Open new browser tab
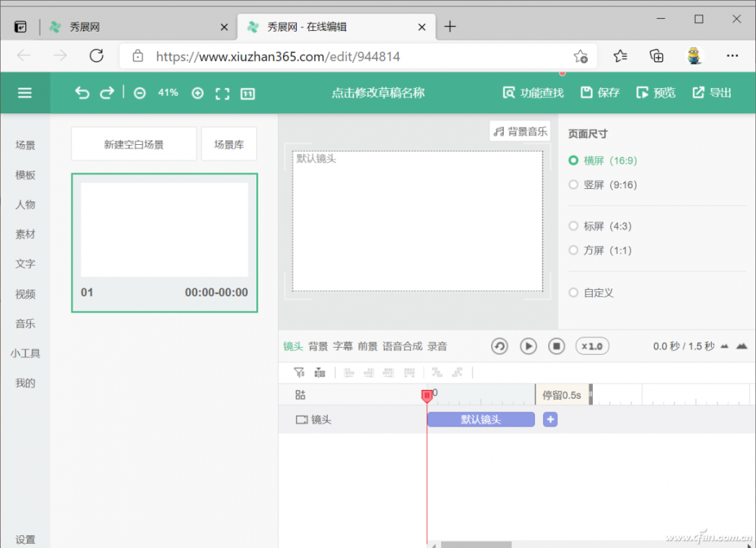 [x=450, y=27]
